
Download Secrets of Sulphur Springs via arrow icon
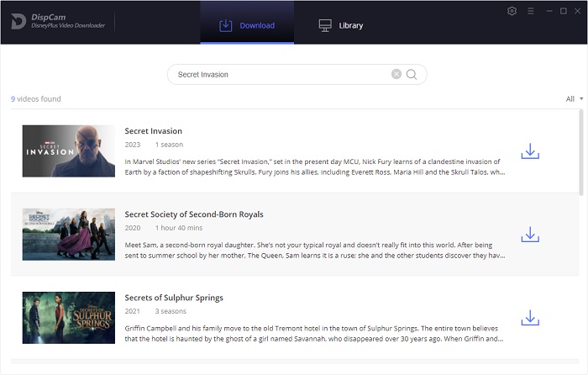tap(530, 317)
